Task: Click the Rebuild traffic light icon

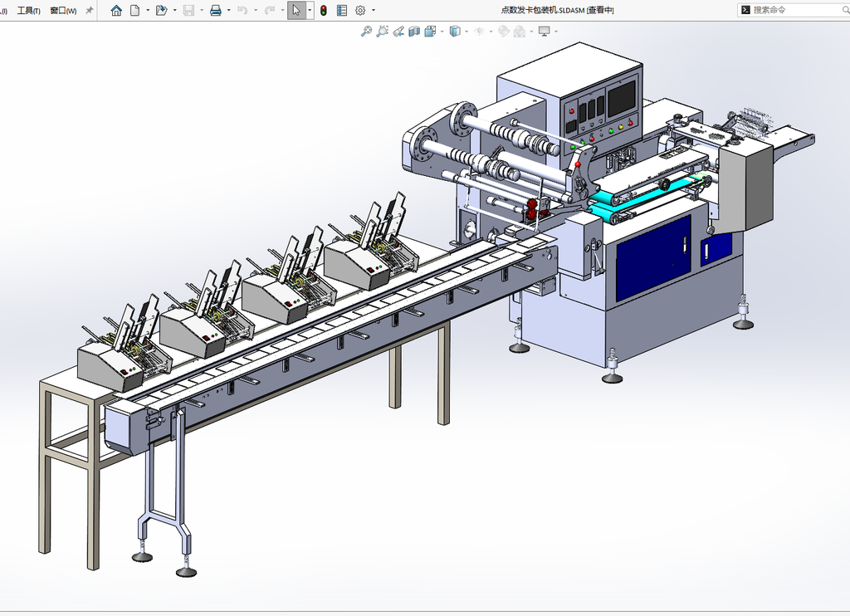Action: (x=324, y=10)
